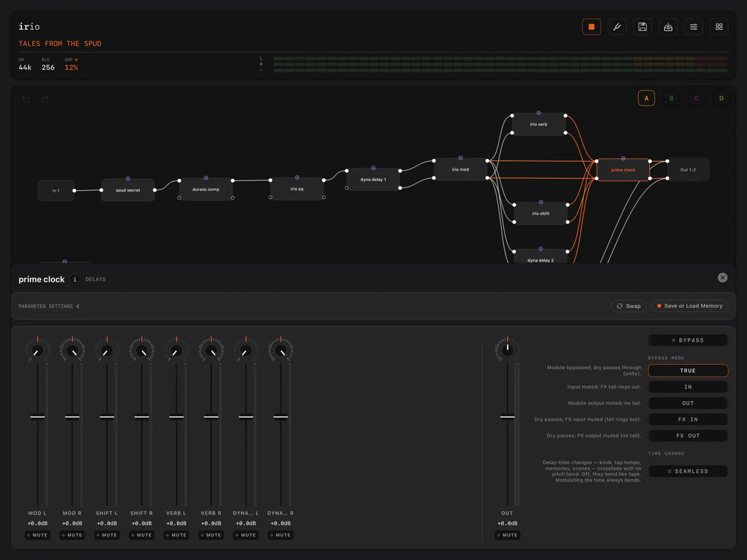Toggle the BYPASS button
Image resolution: width=747 pixels, height=560 pixels.
[x=688, y=340]
